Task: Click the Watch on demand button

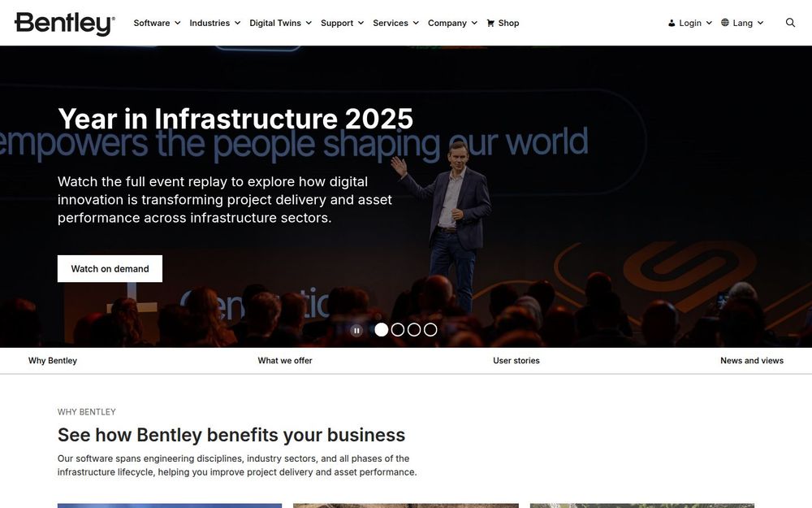Action: pos(110,268)
